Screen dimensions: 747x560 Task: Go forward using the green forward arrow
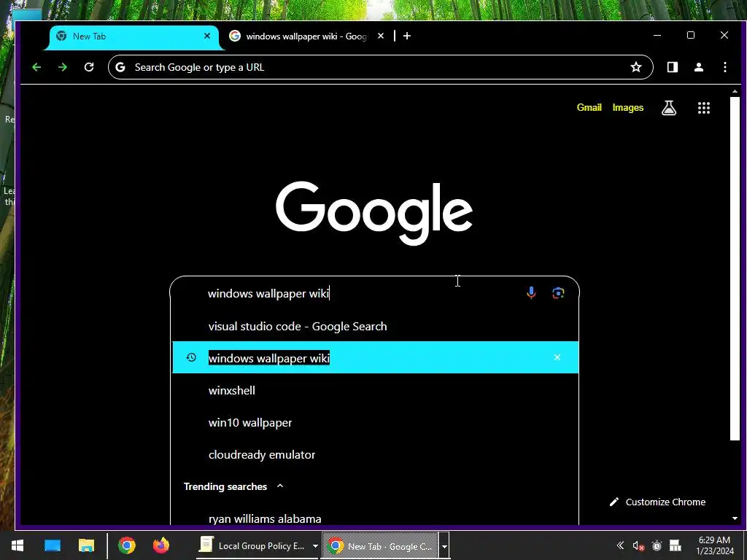(63, 67)
